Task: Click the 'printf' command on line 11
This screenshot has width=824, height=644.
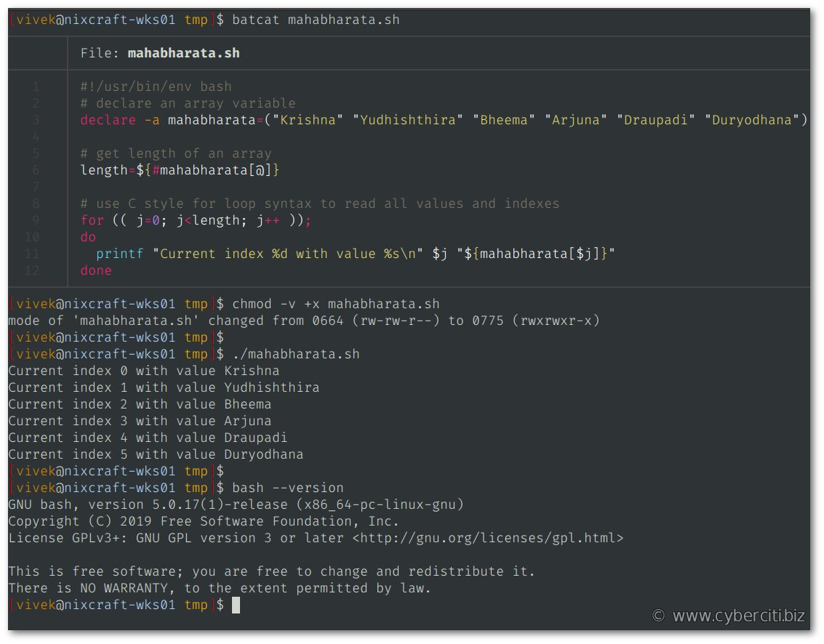Action: [120, 254]
